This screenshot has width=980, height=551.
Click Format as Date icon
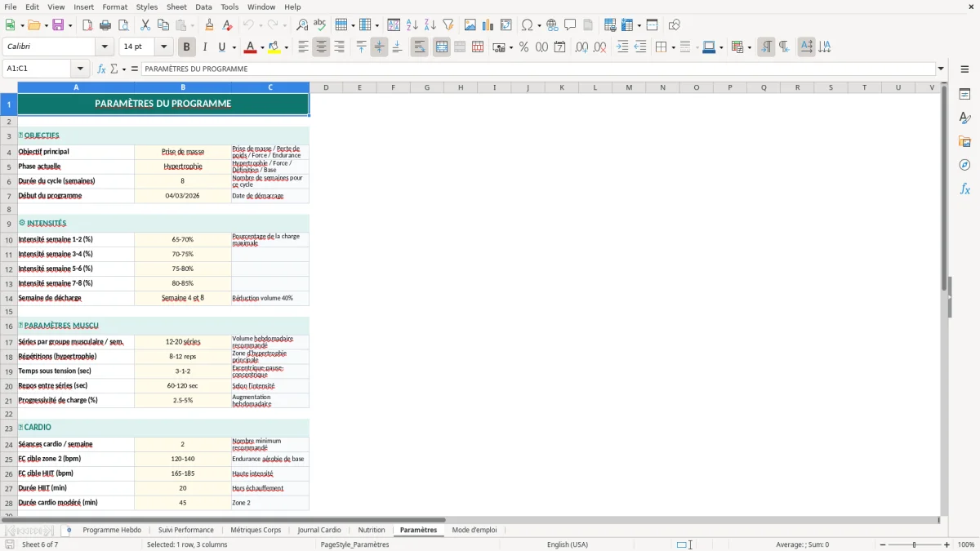click(x=559, y=47)
